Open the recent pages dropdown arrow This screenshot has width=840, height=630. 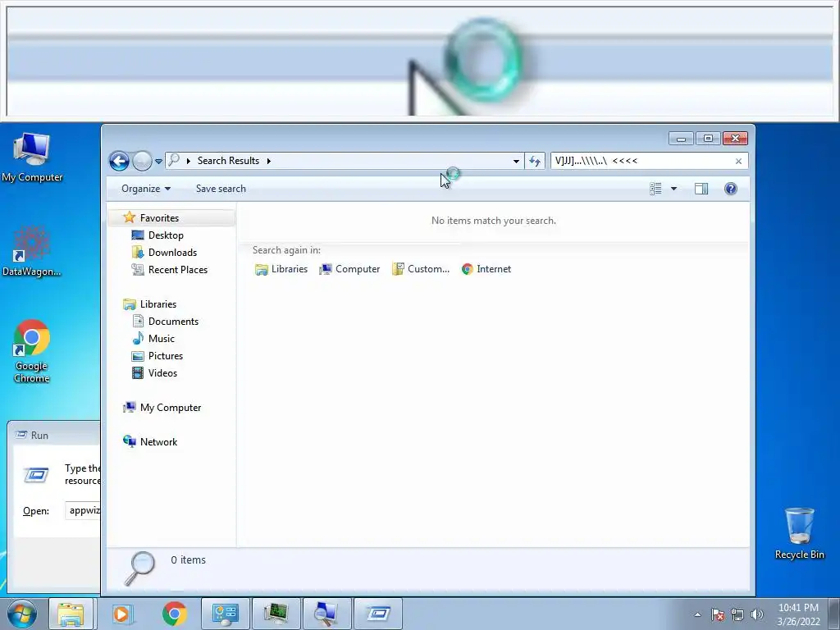pos(158,162)
